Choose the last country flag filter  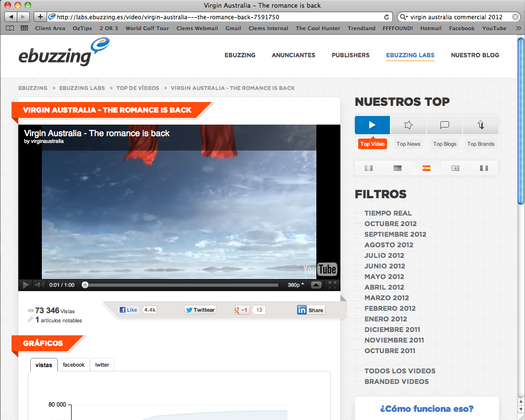tap(484, 168)
